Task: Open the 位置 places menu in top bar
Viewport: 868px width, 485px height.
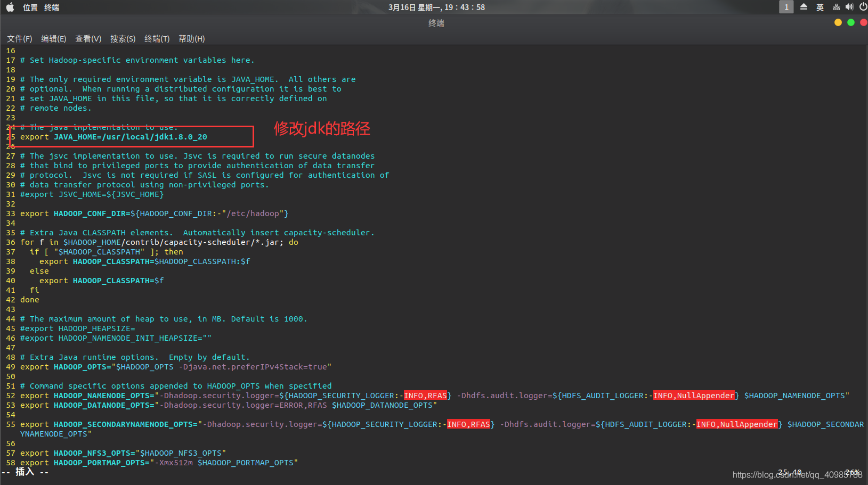Action: point(30,7)
